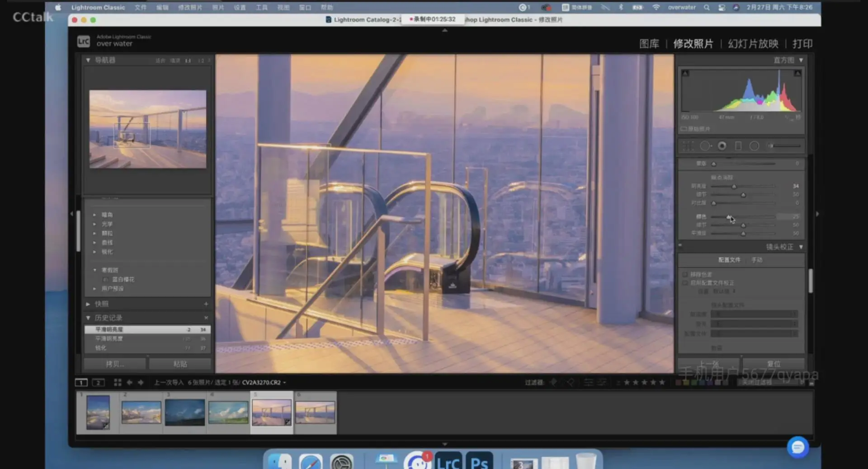Collapse the 历史记录 panel
The width and height of the screenshot is (868, 469).
(x=88, y=318)
